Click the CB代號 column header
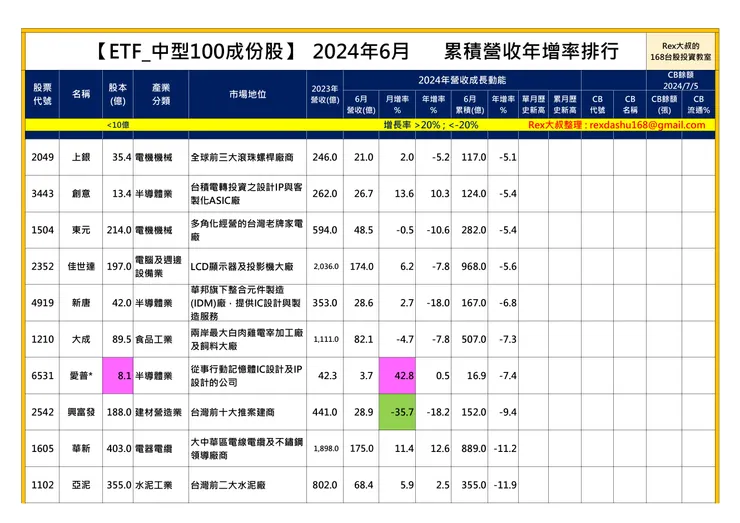 (597, 104)
